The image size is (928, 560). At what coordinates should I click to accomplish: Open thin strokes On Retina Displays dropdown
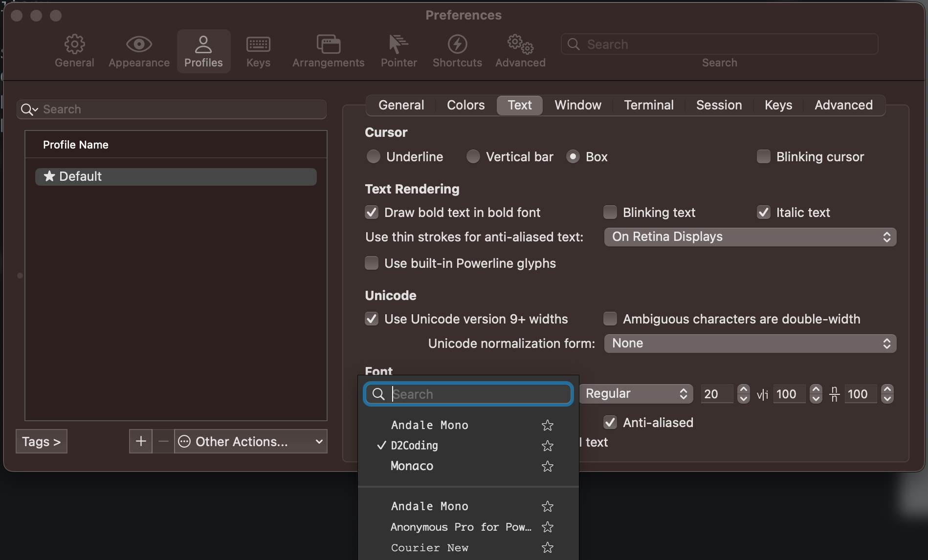[750, 237]
